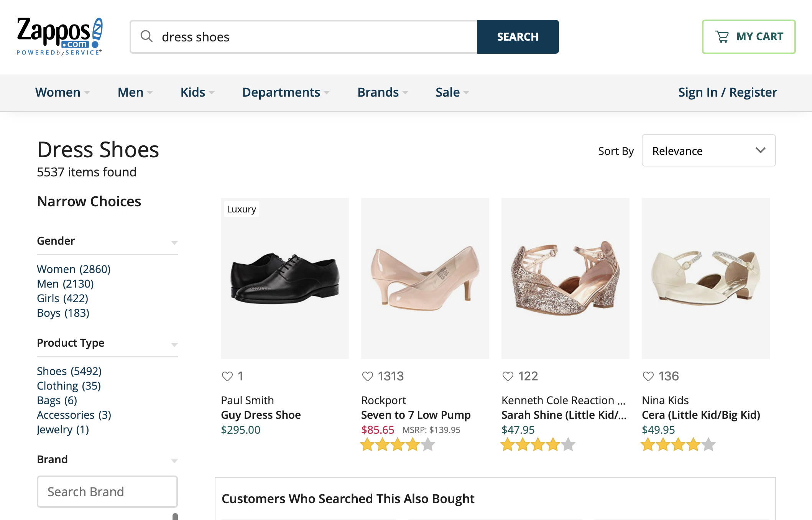Open the nude Rockport pump image
Viewport: 812px width, 520px height.
click(425, 278)
